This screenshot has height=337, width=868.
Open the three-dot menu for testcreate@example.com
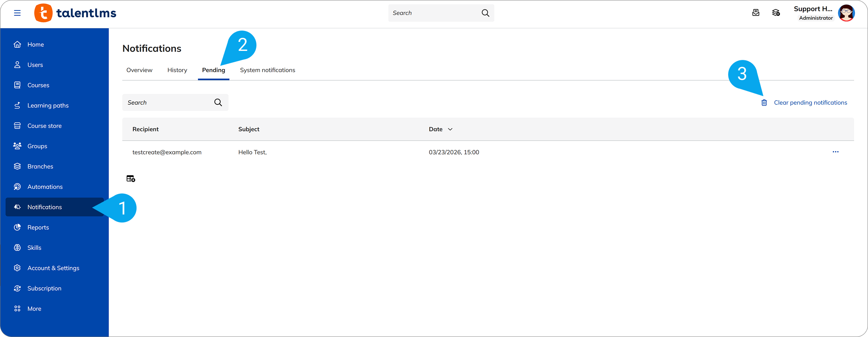pos(836,152)
